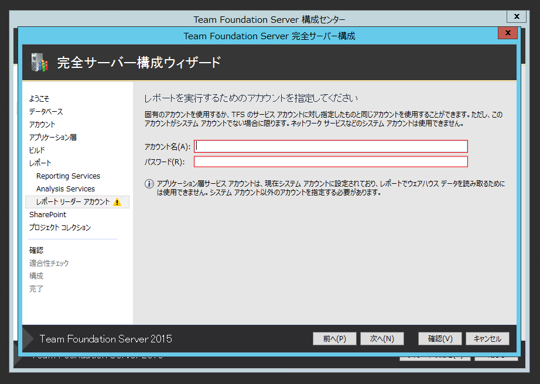Select the アプリケーション層 step
540x384 pixels.
click(x=53, y=137)
